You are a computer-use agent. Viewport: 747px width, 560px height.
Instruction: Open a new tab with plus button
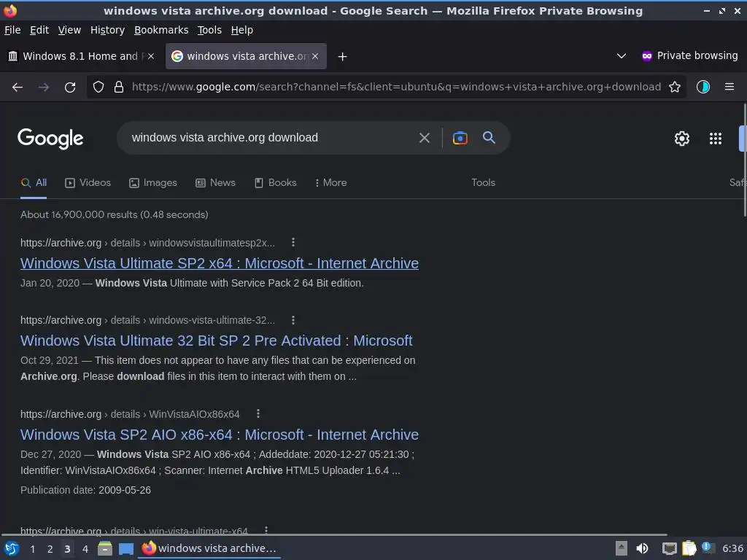pos(343,57)
